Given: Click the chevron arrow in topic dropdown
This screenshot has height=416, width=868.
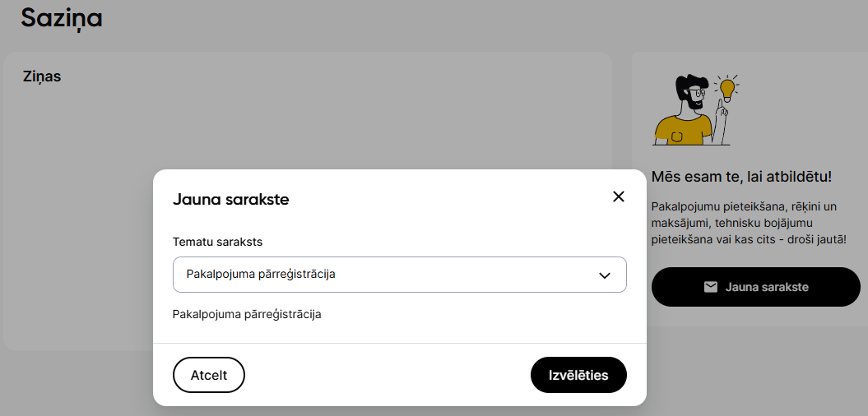Looking at the screenshot, I should tap(605, 275).
